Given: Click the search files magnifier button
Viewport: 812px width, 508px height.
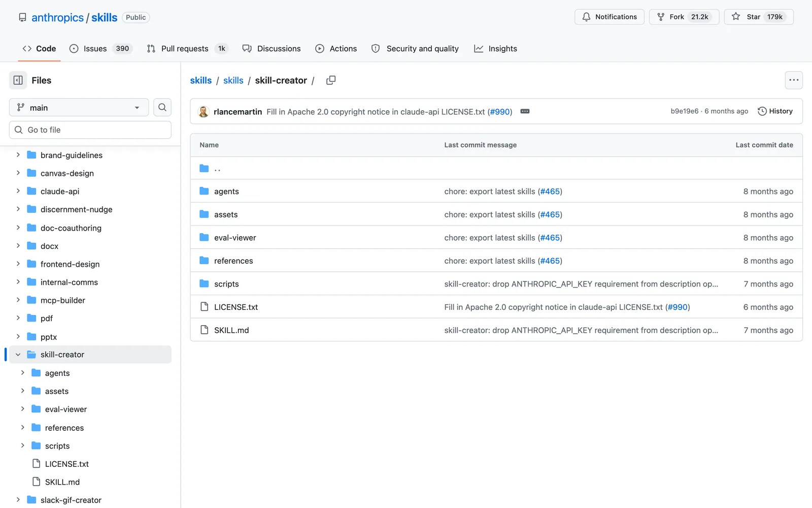Looking at the screenshot, I should (x=162, y=107).
